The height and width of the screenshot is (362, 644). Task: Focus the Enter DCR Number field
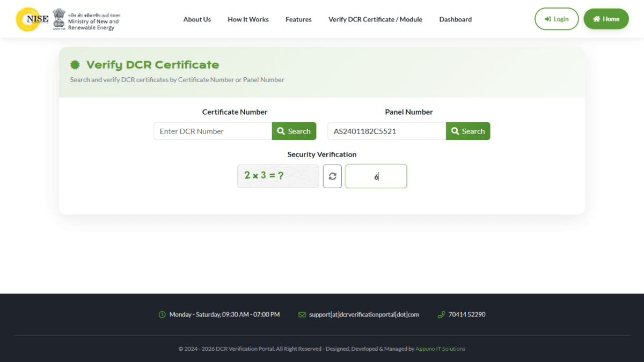tap(213, 131)
